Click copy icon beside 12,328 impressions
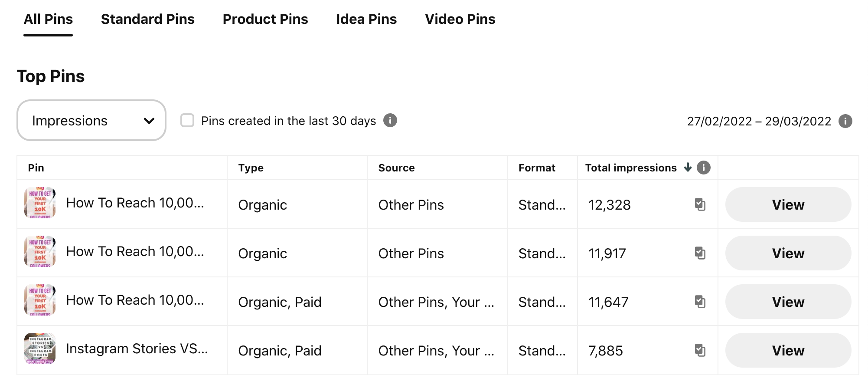The height and width of the screenshot is (375, 868). coord(700,204)
